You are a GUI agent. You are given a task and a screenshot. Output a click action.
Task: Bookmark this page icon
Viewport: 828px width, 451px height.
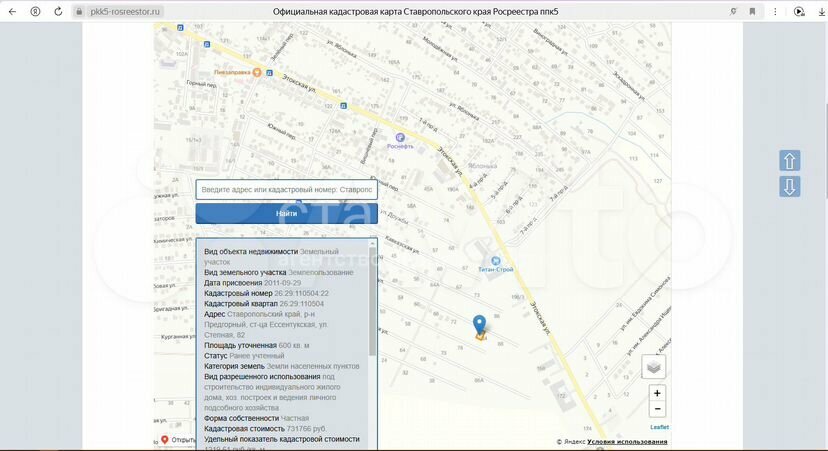pyautogui.click(x=752, y=11)
